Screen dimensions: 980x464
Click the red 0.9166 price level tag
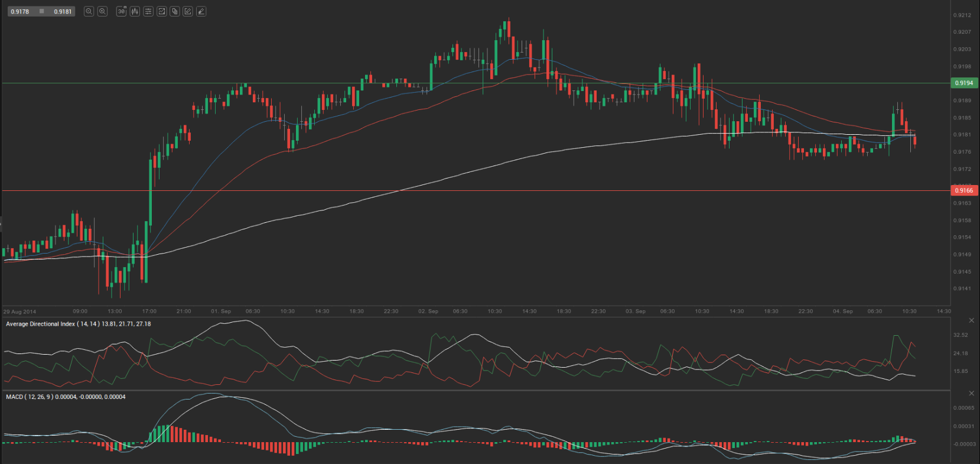click(964, 190)
